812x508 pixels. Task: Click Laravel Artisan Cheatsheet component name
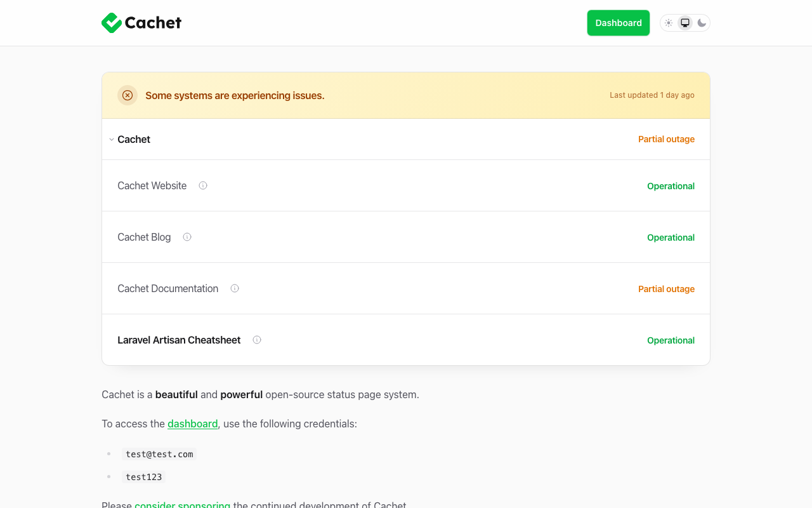(x=179, y=340)
